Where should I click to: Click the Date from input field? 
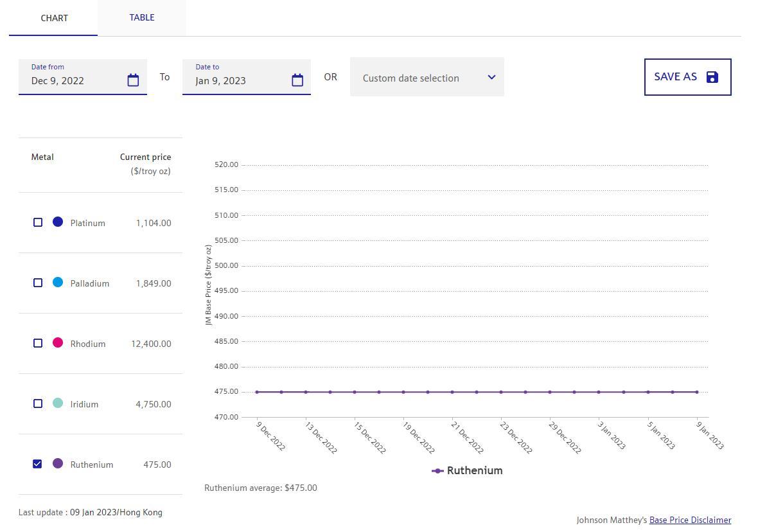point(74,80)
